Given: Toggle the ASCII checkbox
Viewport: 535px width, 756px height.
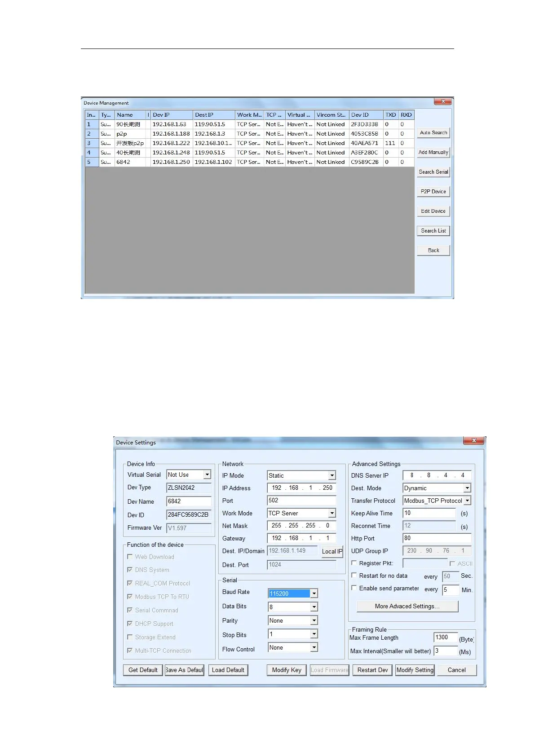Looking at the screenshot, I should (x=452, y=563).
